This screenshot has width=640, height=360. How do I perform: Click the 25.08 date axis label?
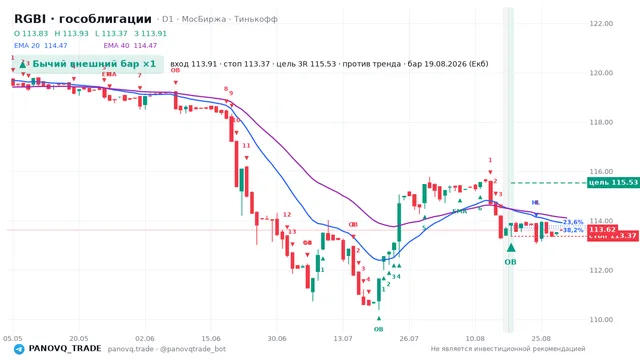[x=541, y=338]
